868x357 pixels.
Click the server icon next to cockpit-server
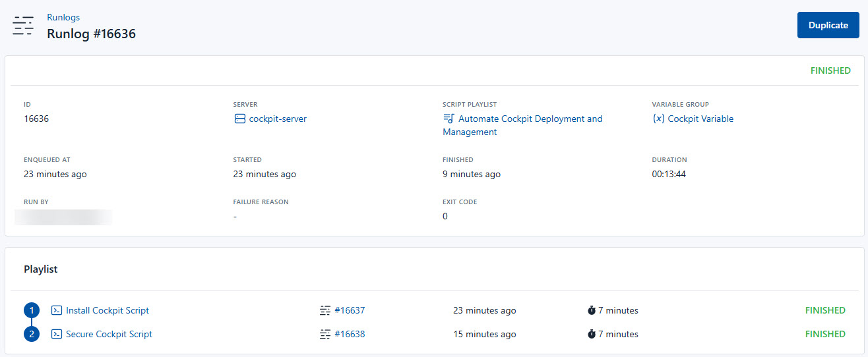click(x=239, y=119)
